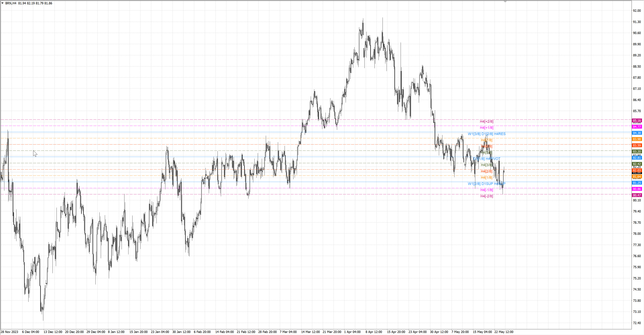Click the chart shift triangle marker at top
The image size is (644, 335).
505,2
